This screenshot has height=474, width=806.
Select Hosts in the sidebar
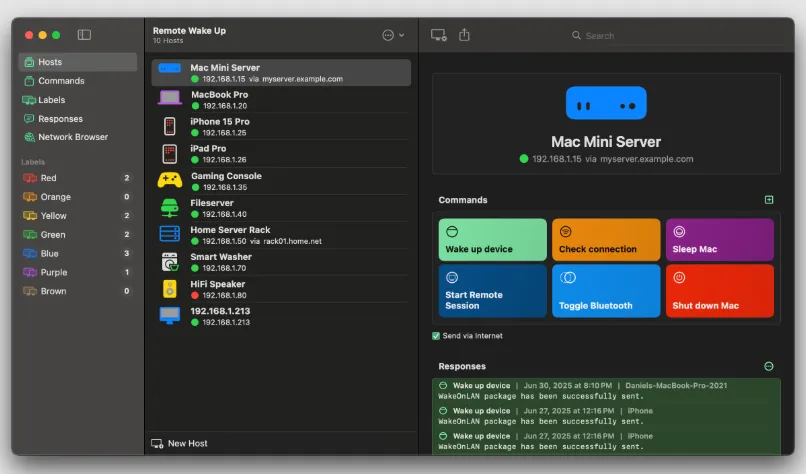coord(78,62)
